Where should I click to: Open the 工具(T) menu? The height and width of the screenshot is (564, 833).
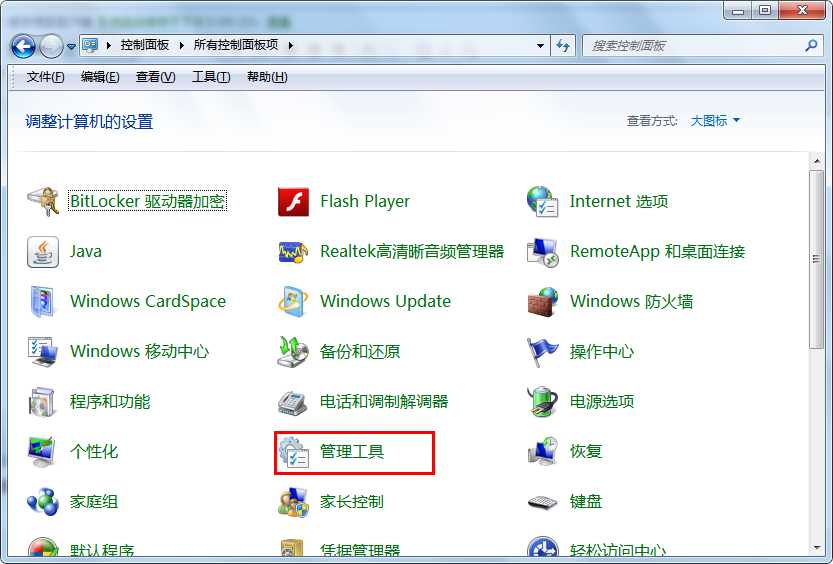211,77
